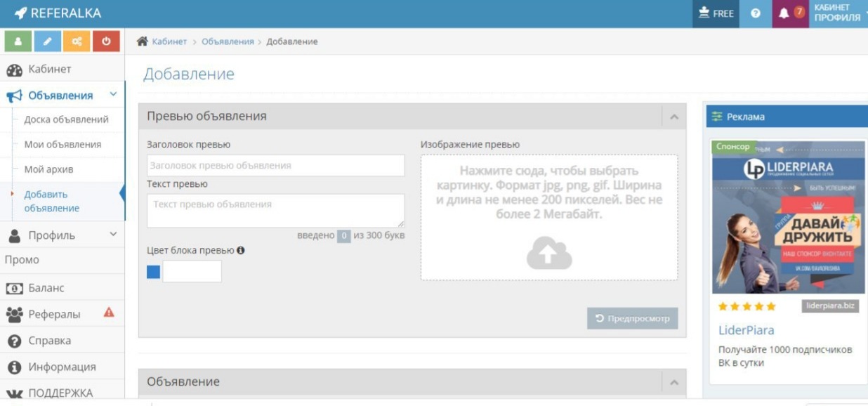Image resolution: width=868 pixels, height=406 pixels.
Task: Click the Заголовок превью input field
Action: [x=275, y=166]
